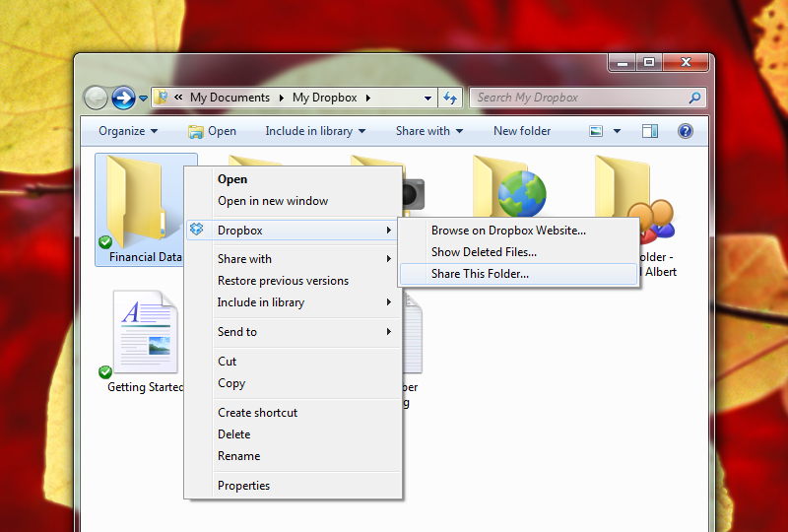The image size is (788, 532).
Task: Choose Rename from the context menu
Action: [294, 456]
